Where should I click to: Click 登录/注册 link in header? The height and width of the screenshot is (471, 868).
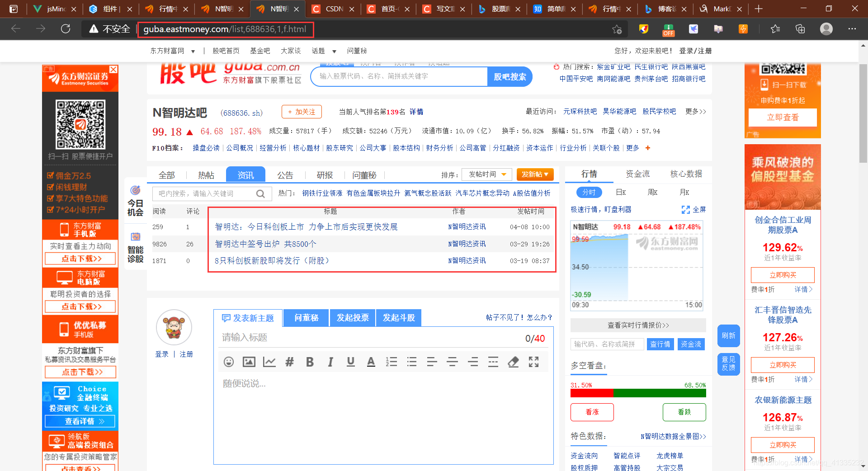click(x=695, y=51)
